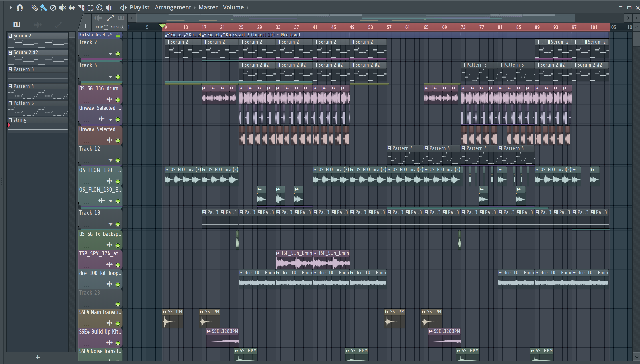The image size is (640, 364).
Task: Open the Master - Volume selector
Action: (x=221, y=8)
